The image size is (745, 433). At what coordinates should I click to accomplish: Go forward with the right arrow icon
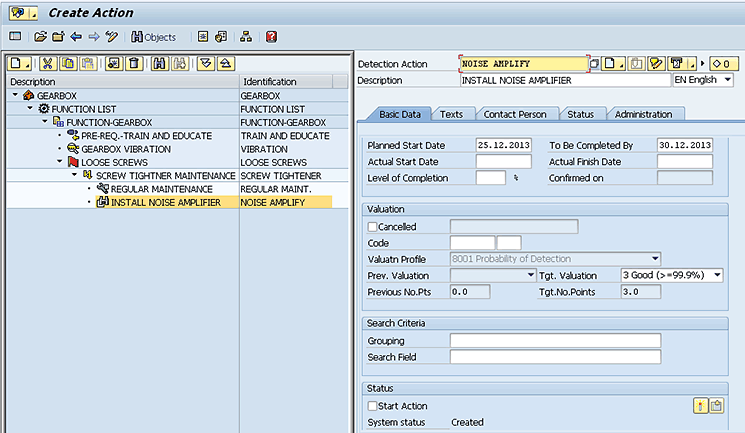[x=94, y=37]
